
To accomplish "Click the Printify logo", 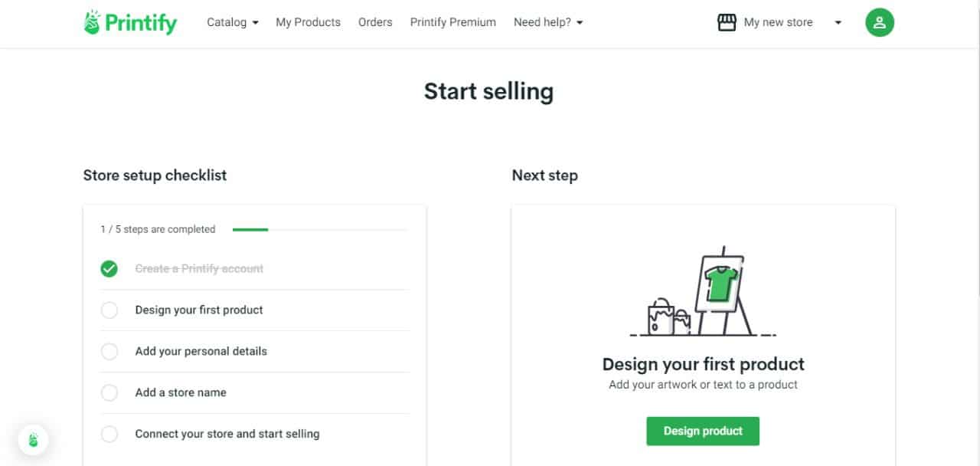I will pyautogui.click(x=130, y=22).
